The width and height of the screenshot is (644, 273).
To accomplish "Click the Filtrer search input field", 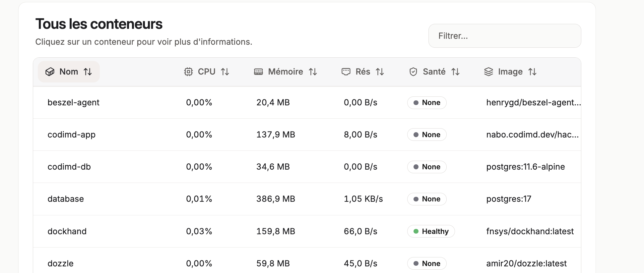I will (504, 36).
